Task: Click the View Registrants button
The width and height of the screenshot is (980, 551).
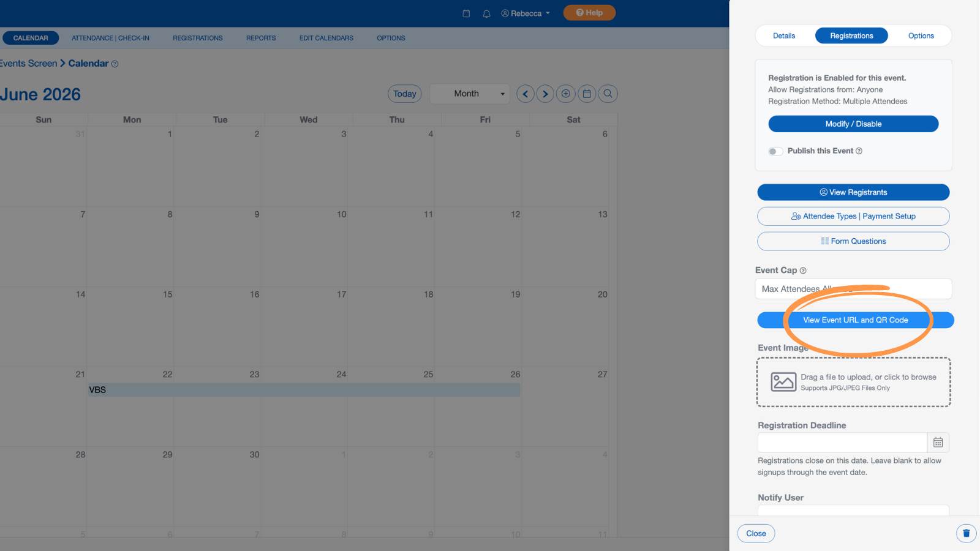Action: [853, 192]
